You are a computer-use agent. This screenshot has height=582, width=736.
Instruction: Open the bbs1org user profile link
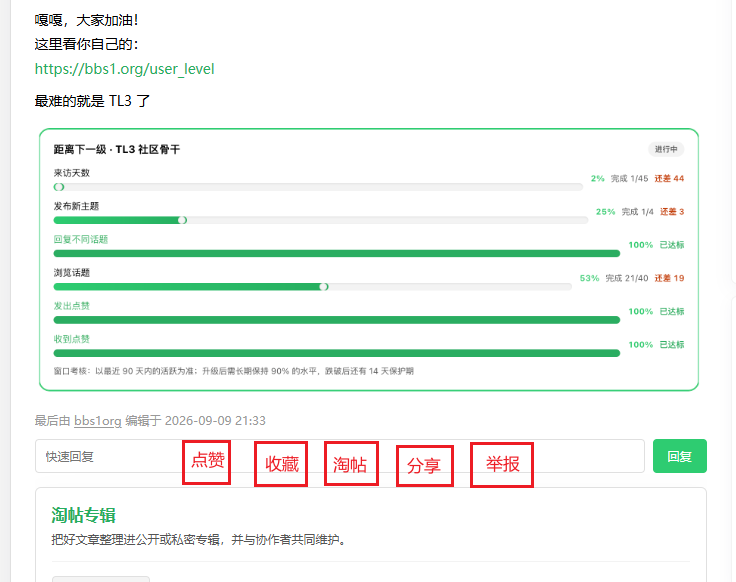(x=98, y=421)
